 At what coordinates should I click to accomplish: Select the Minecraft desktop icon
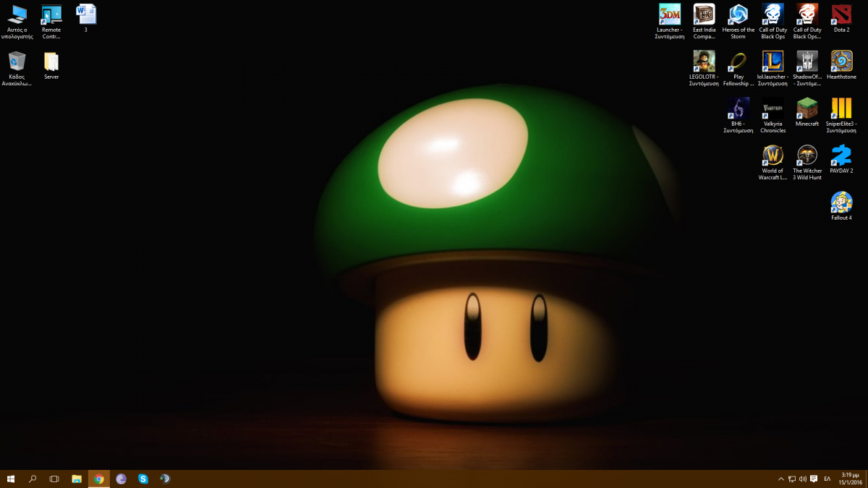pos(807,112)
